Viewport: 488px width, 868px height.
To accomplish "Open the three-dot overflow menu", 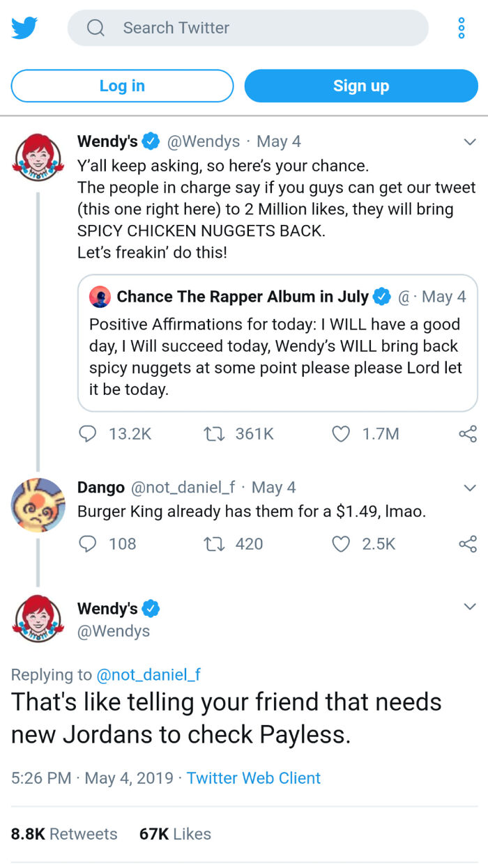I will (x=462, y=28).
